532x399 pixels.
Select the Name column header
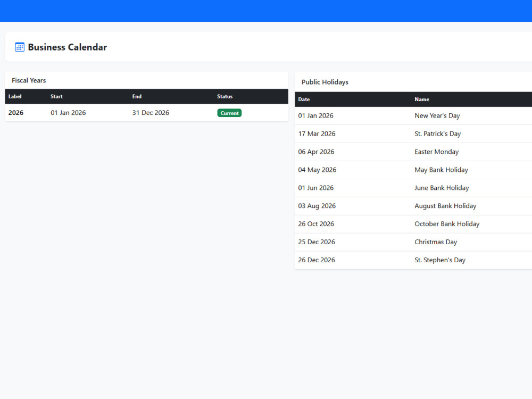point(422,99)
